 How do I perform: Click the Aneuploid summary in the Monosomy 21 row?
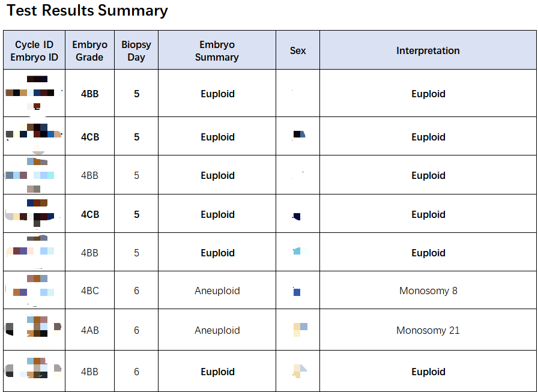pos(217,331)
